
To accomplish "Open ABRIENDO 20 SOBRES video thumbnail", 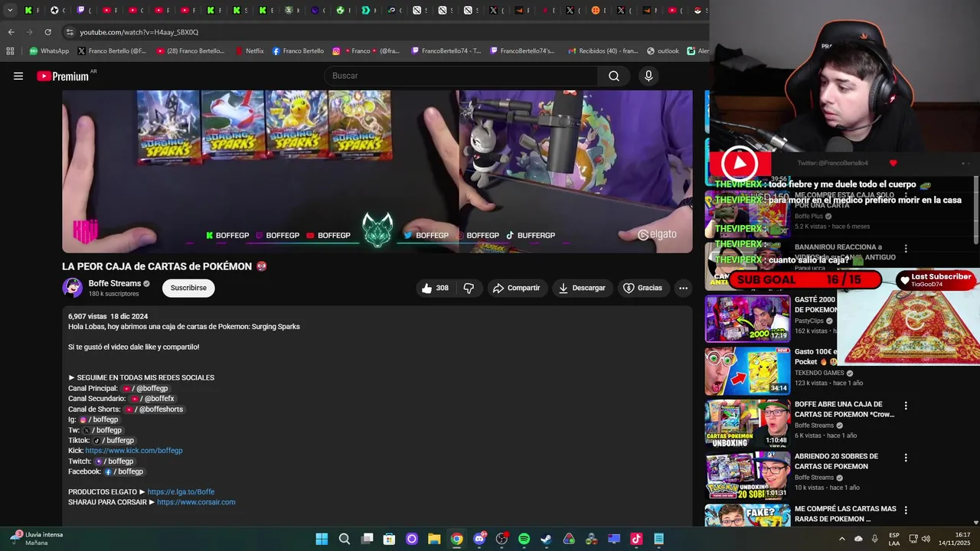I will pyautogui.click(x=747, y=475).
